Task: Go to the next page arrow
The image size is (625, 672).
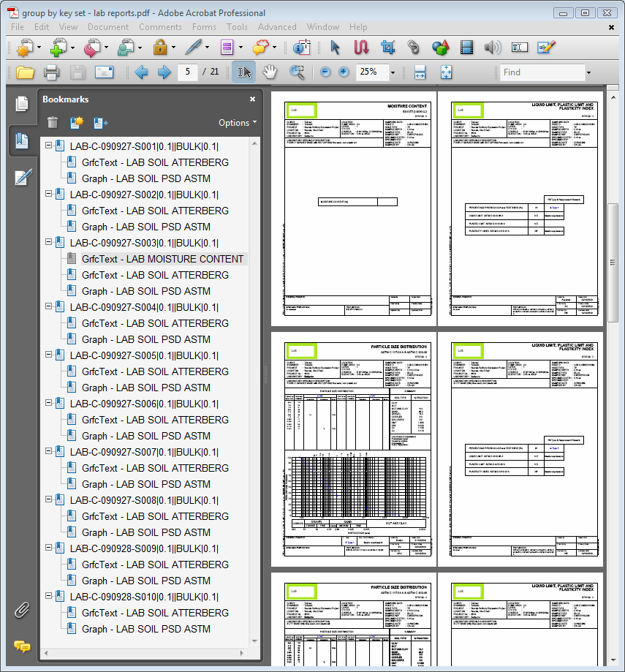Action: click(164, 72)
